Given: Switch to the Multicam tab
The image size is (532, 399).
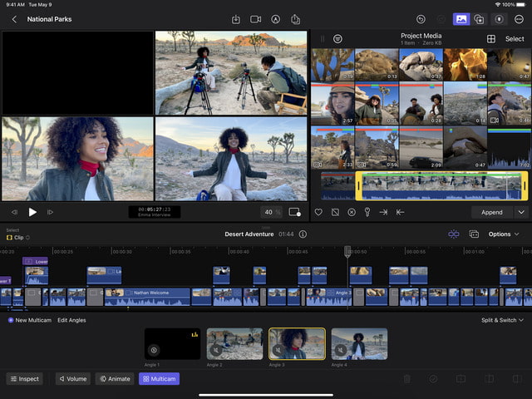Looking at the screenshot, I should click(159, 379).
